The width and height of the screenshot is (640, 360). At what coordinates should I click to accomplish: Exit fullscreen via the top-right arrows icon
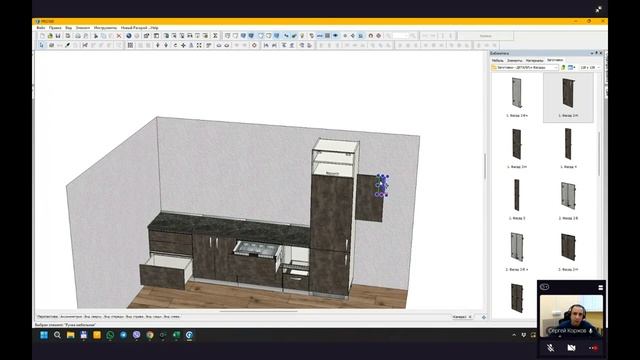[x=598, y=9]
